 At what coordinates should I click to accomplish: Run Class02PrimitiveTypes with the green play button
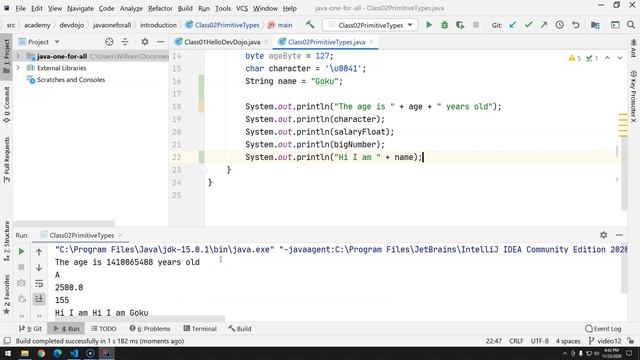click(x=429, y=25)
